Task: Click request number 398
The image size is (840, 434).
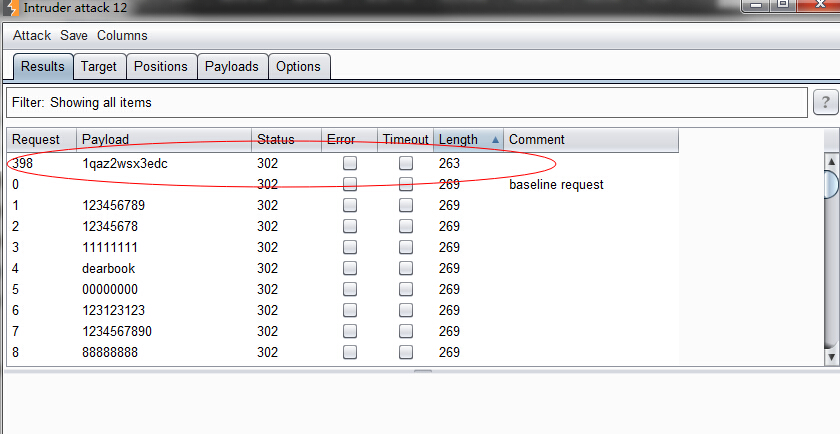Action: (22, 163)
